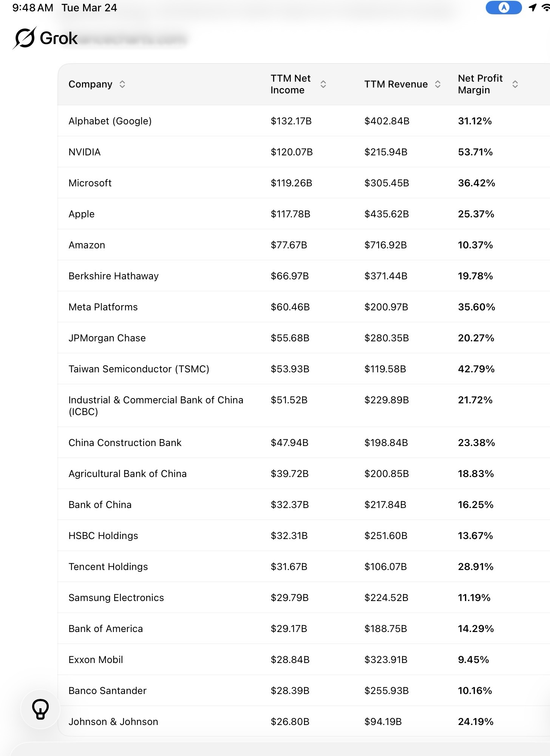Tap the lightbulb suggestions button
Screen dimensions: 550x756
point(40,709)
